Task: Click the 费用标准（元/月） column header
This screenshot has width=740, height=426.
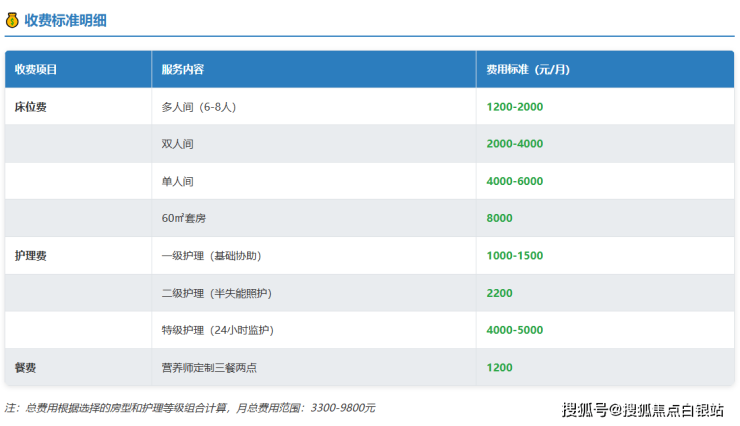Action: 528,70
